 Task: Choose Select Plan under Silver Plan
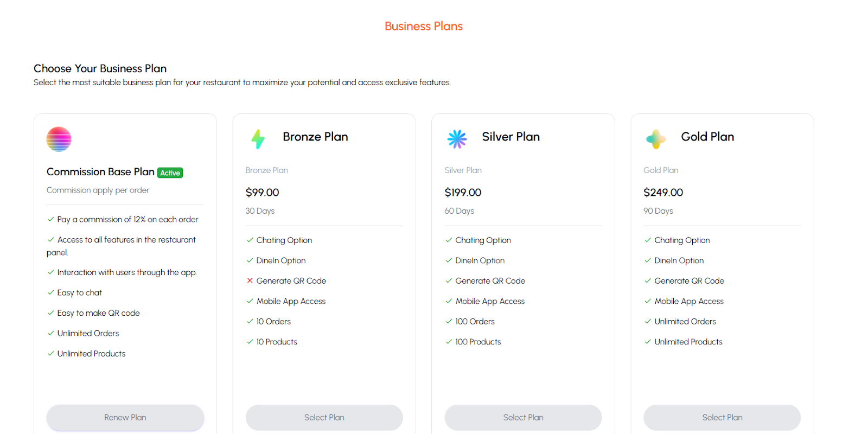point(524,417)
